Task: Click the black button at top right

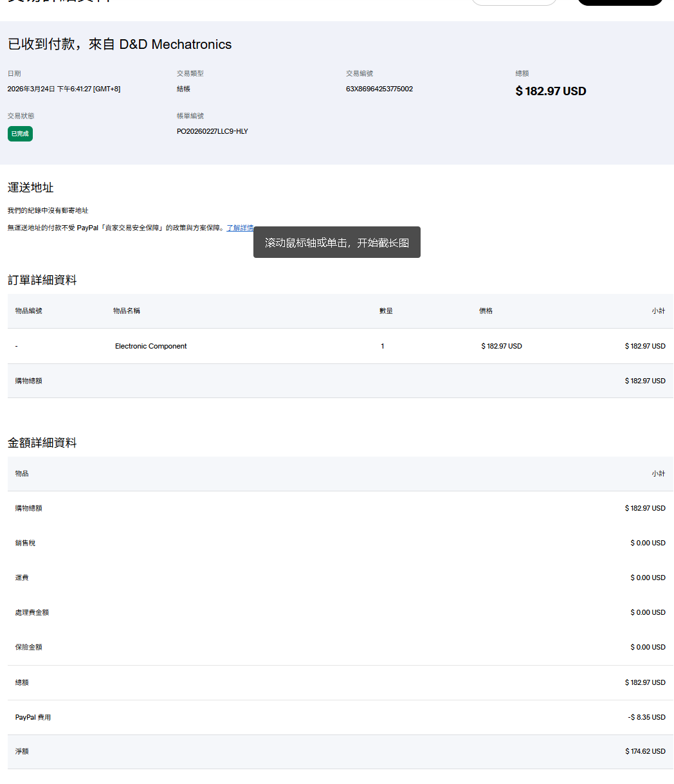Action: pyautogui.click(x=620, y=2)
